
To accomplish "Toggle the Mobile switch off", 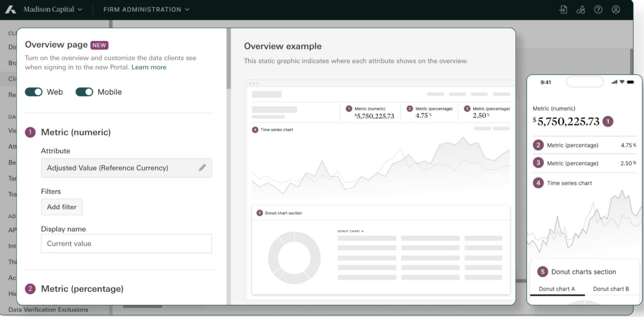I will click(x=84, y=92).
